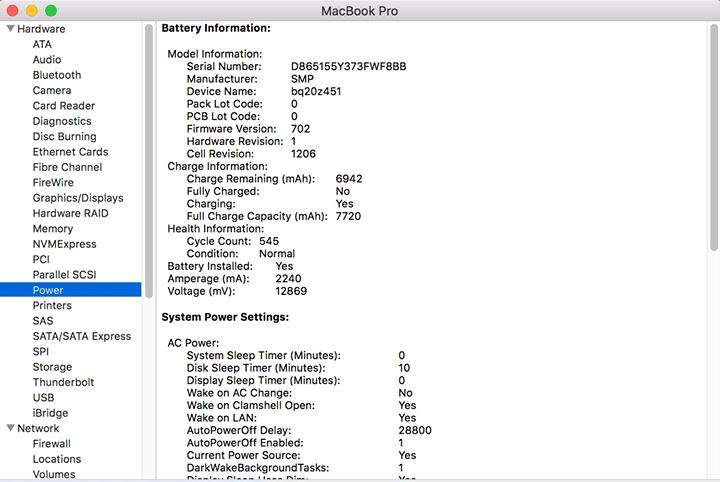The height and width of the screenshot is (482, 720).
Task: Select Parallel SCSI in the sidebar
Action: click(x=64, y=275)
